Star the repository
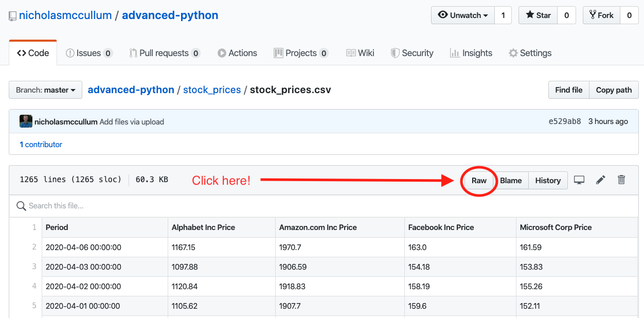 click(538, 15)
